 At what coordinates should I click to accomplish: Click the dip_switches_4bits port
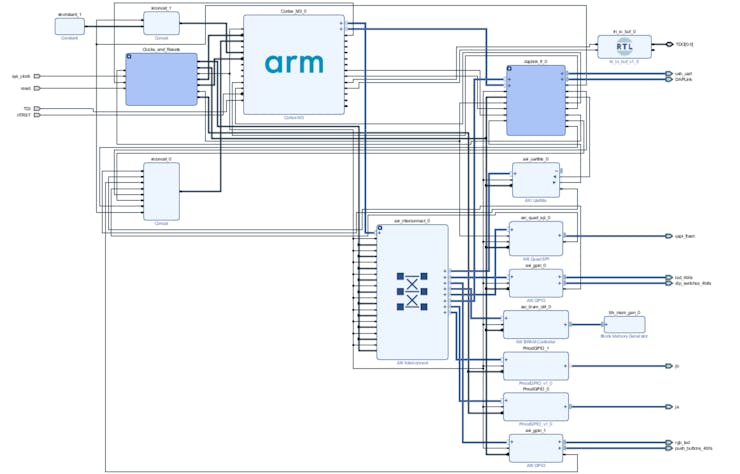pyautogui.click(x=669, y=283)
